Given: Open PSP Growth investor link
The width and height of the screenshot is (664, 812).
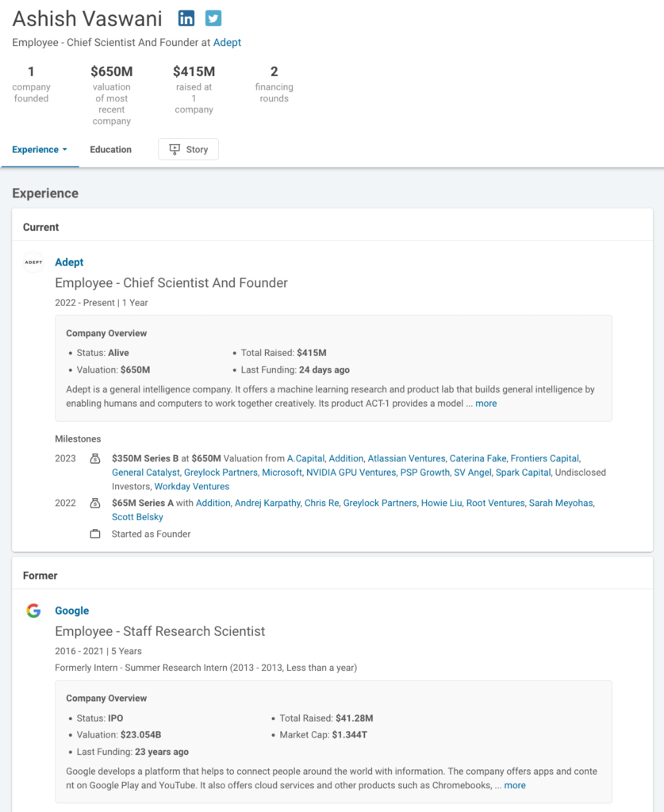Looking at the screenshot, I should 425,473.
